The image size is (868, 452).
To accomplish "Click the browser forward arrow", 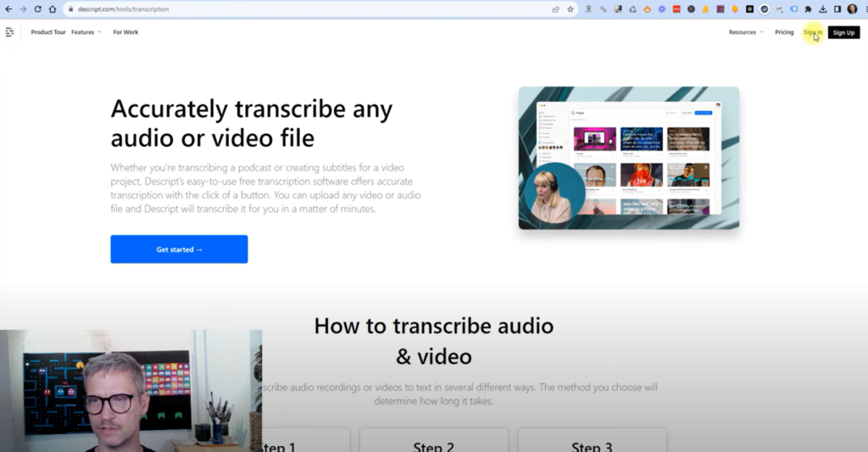I will 23,8.
